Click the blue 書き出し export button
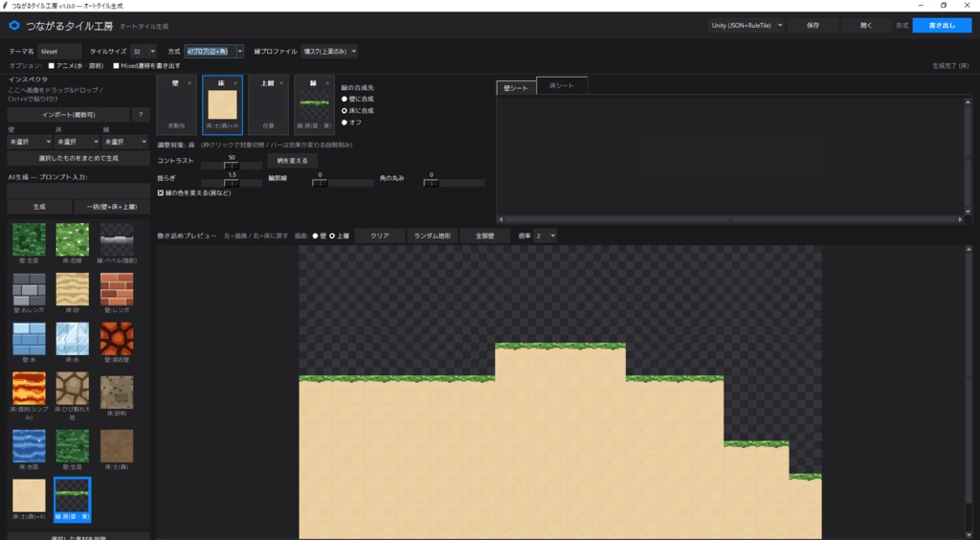 coord(942,26)
